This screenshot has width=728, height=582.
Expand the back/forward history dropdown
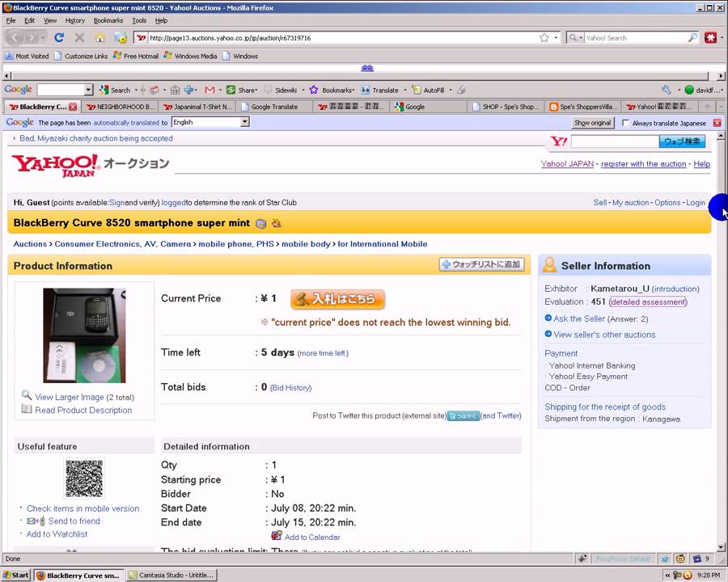pos(43,38)
